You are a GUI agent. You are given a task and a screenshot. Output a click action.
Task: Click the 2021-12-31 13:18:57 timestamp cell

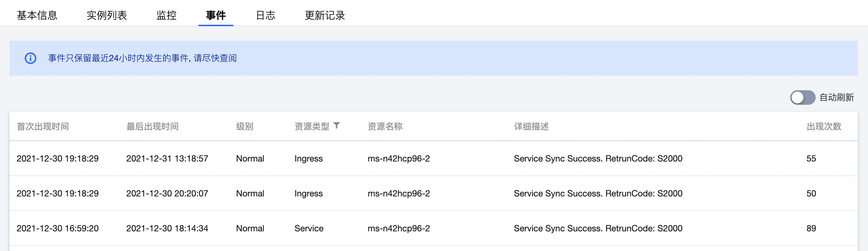point(167,159)
